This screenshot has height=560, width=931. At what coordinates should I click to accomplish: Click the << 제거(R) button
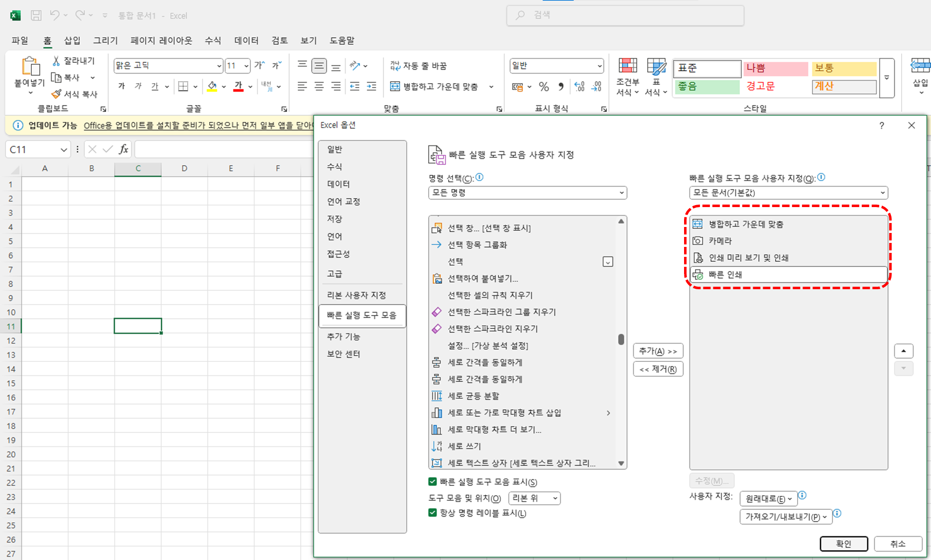[658, 369]
